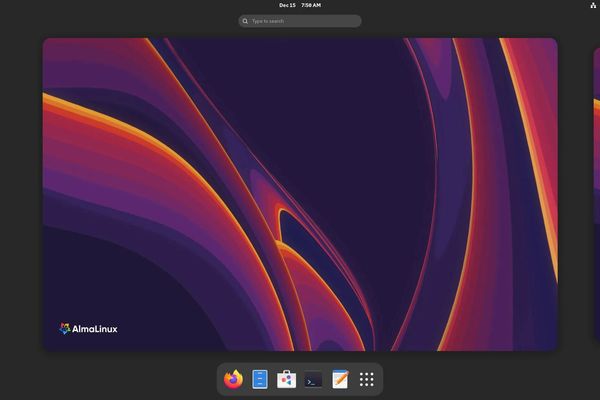Click the AlmaLinux logo emblem on wallpaper
Image resolution: width=600 pixels, height=400 pixels.
pyautogui.click(x=65, y=328)
